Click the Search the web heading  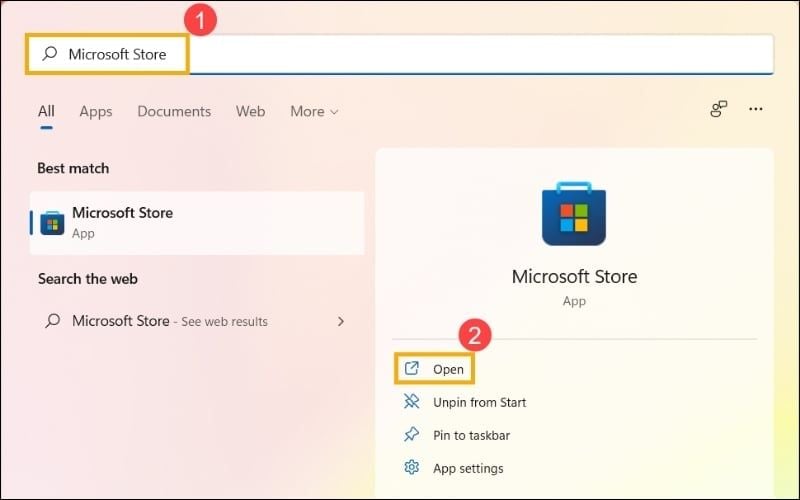tap(88, 279)
